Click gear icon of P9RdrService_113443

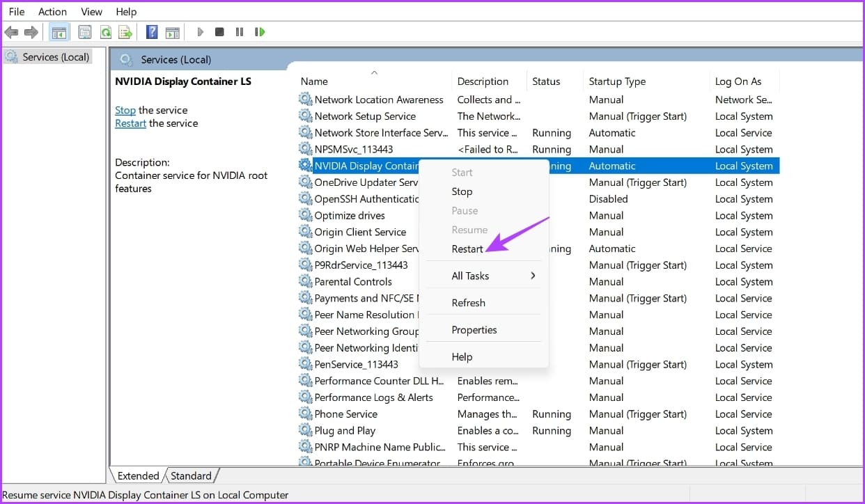click(305, 265)
